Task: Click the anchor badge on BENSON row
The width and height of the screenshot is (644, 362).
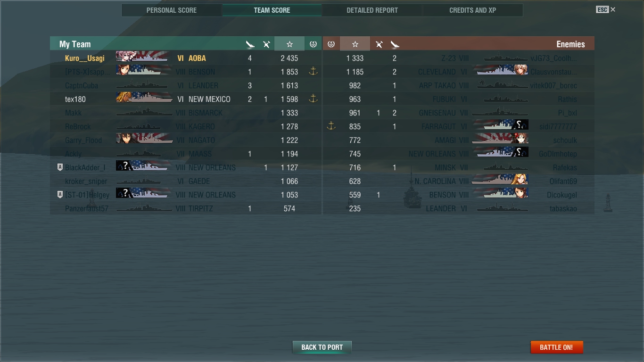Action: coord(313,72)
